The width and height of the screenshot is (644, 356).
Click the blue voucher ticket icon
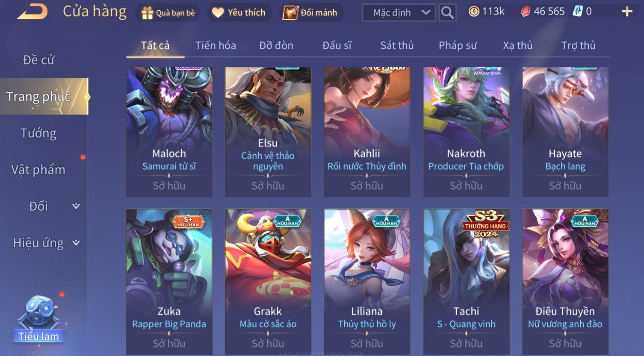coord(578,12)
